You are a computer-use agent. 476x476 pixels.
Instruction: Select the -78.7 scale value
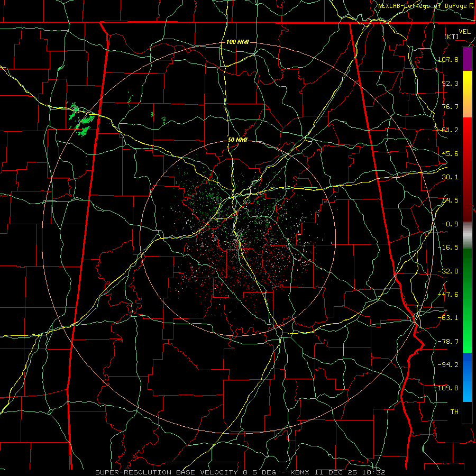tap(448, 342)
